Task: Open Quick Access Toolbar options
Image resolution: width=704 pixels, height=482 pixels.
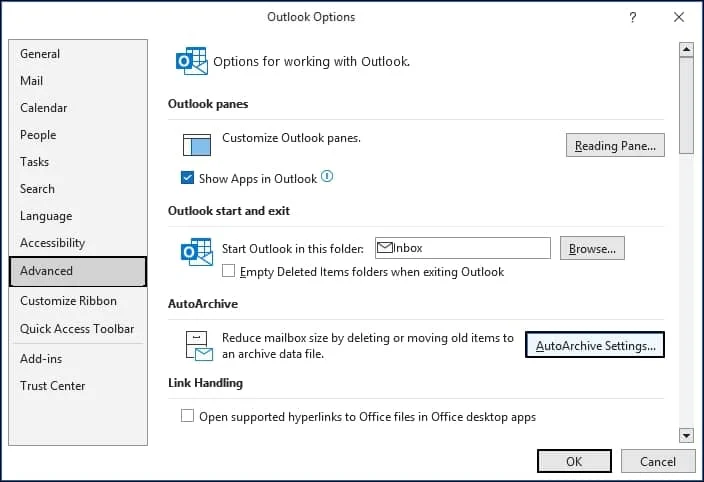Action: [78, 329]
